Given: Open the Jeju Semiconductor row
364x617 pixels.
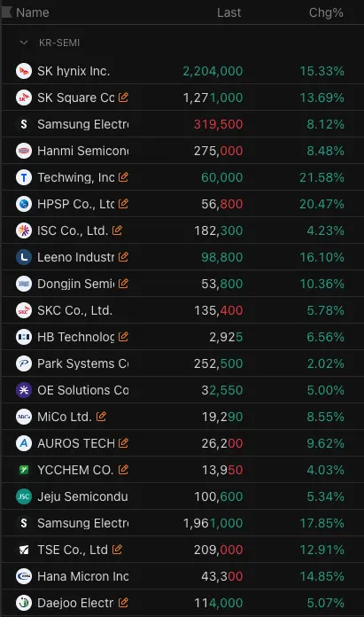Looking at the screenshot, I should pyautogui.click(x=182, y=496).
